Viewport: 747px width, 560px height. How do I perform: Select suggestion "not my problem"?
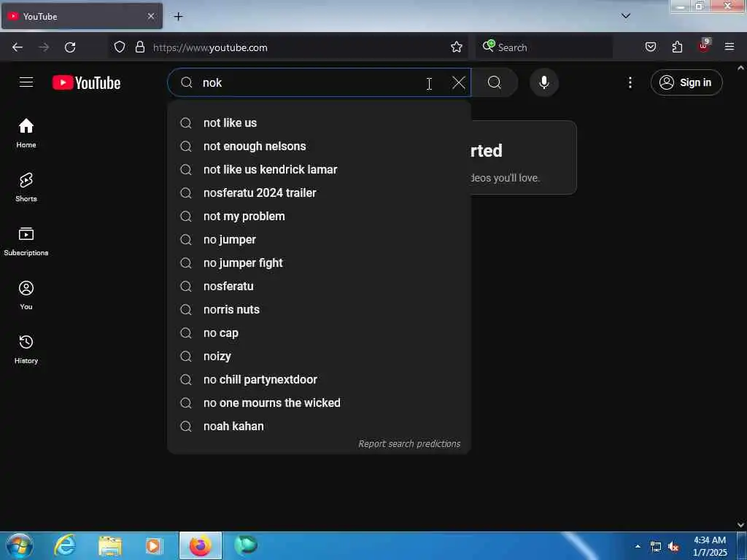pyautogui.click(x=320, y=216)
